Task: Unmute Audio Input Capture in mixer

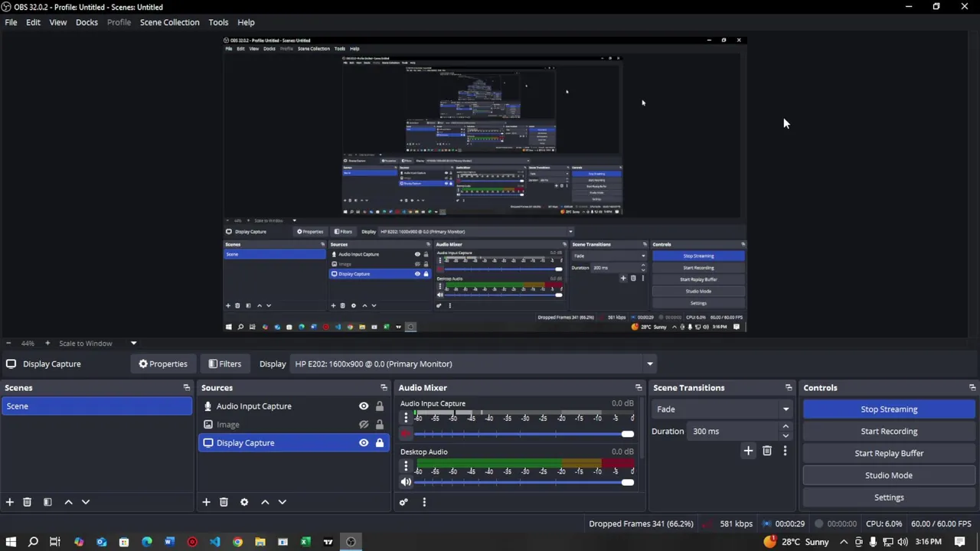Action: pyautogui.click(x=406, y=434)
